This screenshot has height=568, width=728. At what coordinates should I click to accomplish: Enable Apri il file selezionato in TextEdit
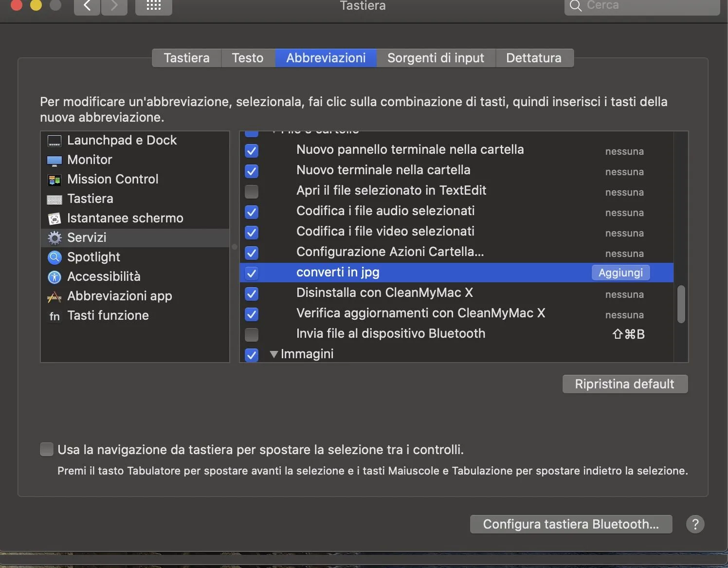pos(252,191)
